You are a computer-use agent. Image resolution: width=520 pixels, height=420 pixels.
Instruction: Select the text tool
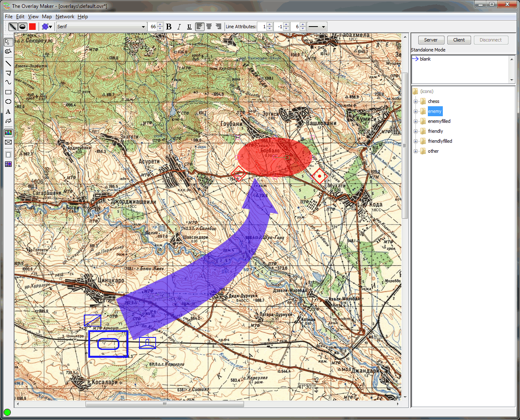click(x=8, y=112)
